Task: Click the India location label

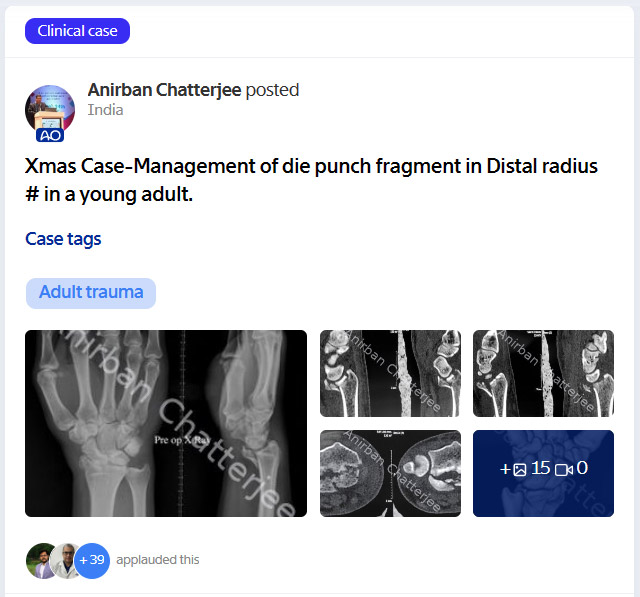Action: (x=105, y=110)
